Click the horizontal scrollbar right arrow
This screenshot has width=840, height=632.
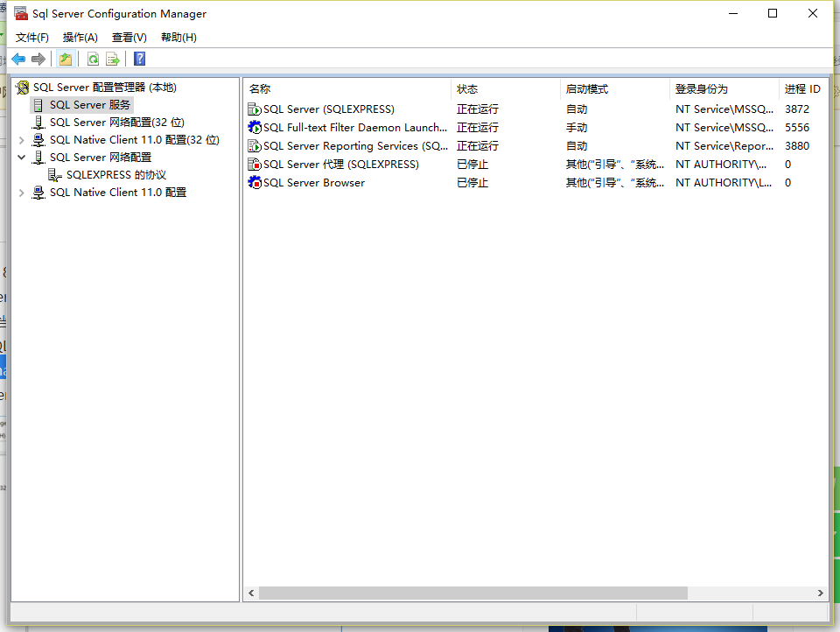(820, 593)
